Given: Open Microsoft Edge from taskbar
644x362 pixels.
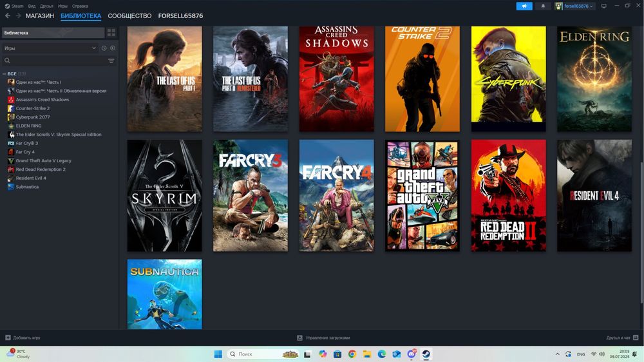Looking at the screenshot, I should click(x=381, y=354).
